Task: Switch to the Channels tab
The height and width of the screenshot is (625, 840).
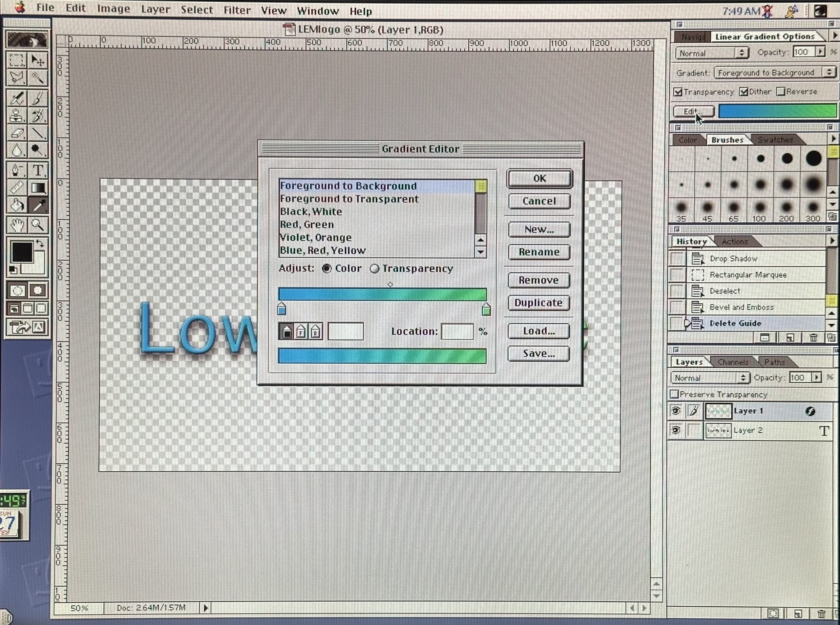Action: [x=733, y=362]
